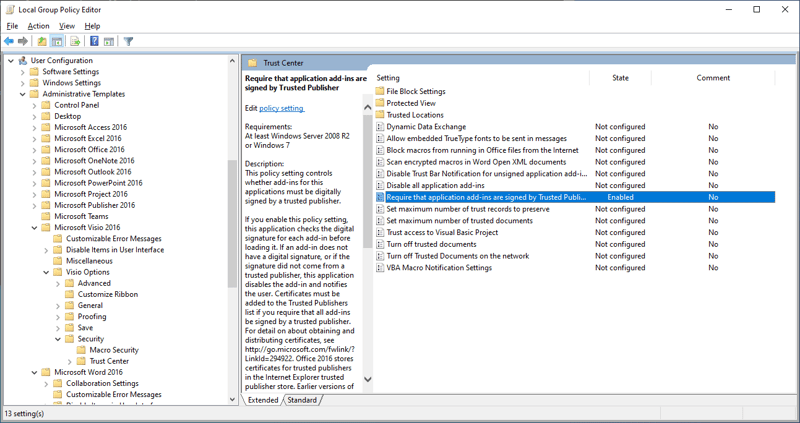
Task: Collapse the Visio Options node
Action: tap(46, 272)
